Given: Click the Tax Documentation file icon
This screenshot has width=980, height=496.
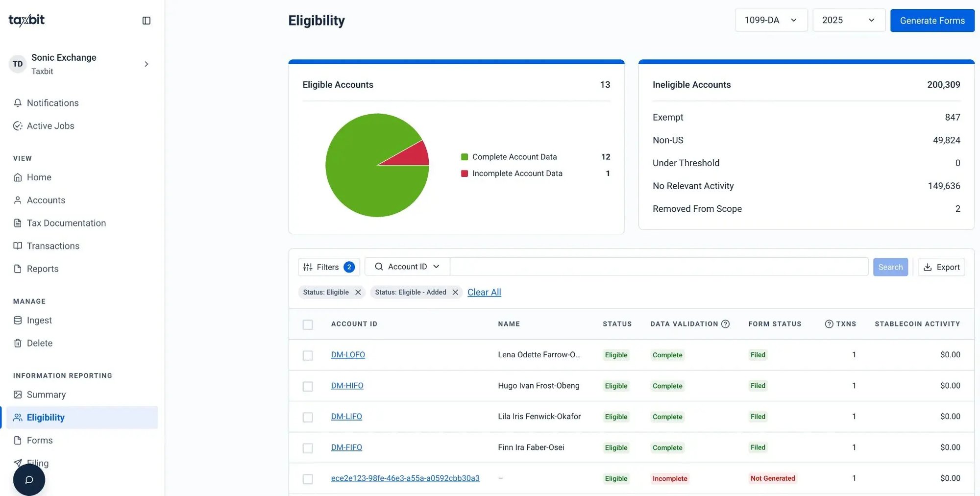Looking at the screenshot, I should click(x=18, y=223).
